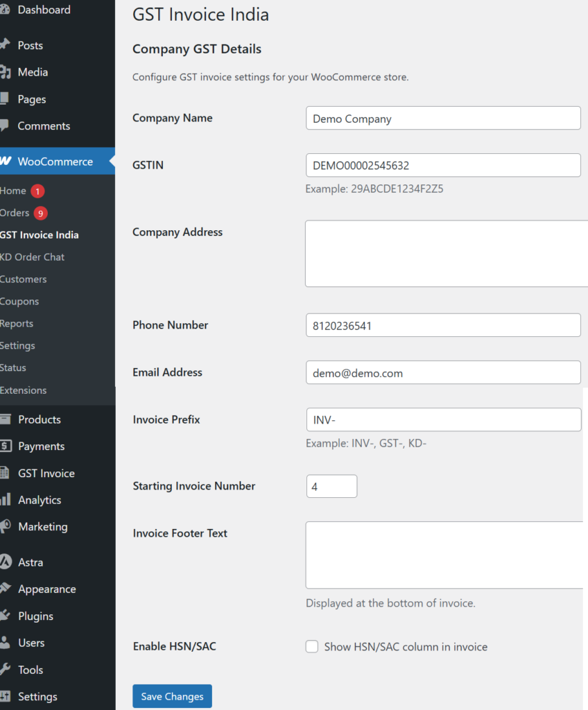This screenshot has width=588, height=710.
Task: Click the Appearance brush icon
Action: (x=5, y=589)
